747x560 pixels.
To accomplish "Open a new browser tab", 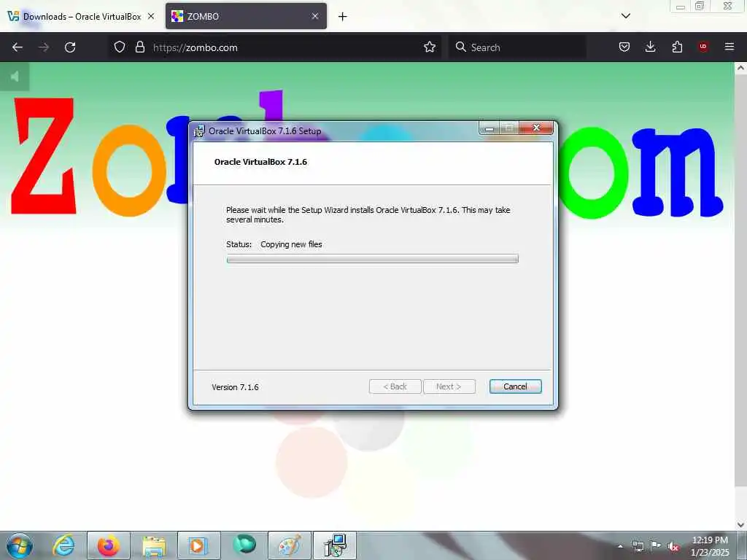I will coord(343,17).
